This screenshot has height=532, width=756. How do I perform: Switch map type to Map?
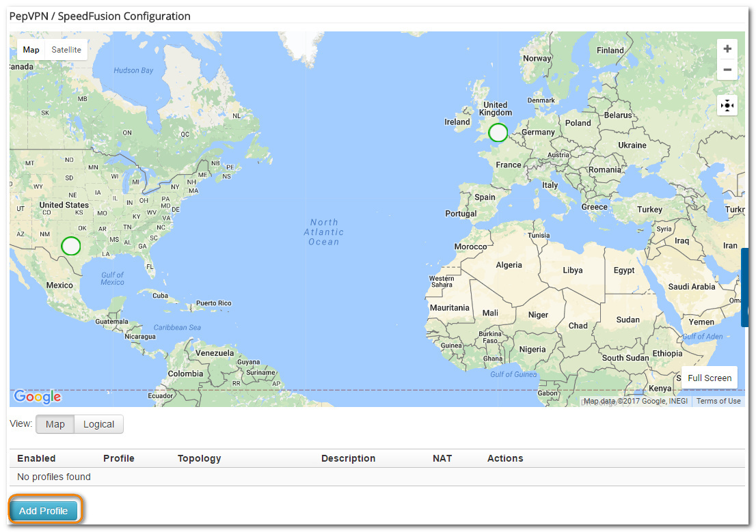31,50
